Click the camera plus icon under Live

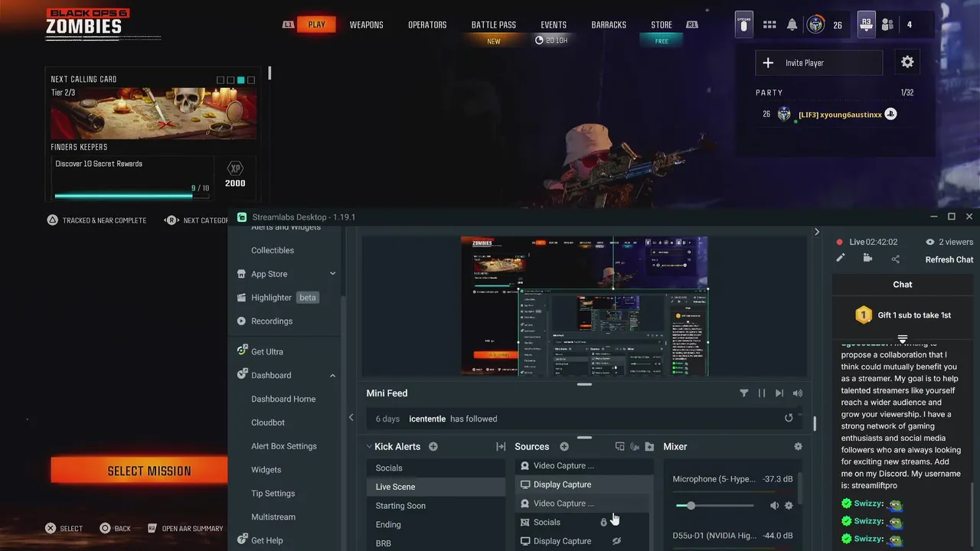coord(867,259)
